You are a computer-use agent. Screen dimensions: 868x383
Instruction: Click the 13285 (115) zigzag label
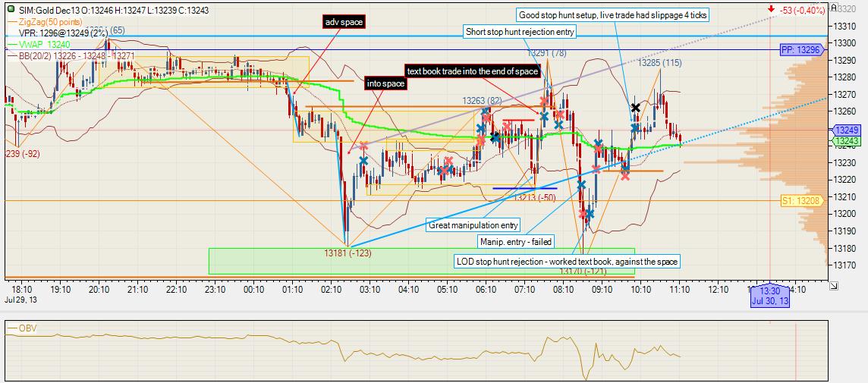[x=659, y=63]
